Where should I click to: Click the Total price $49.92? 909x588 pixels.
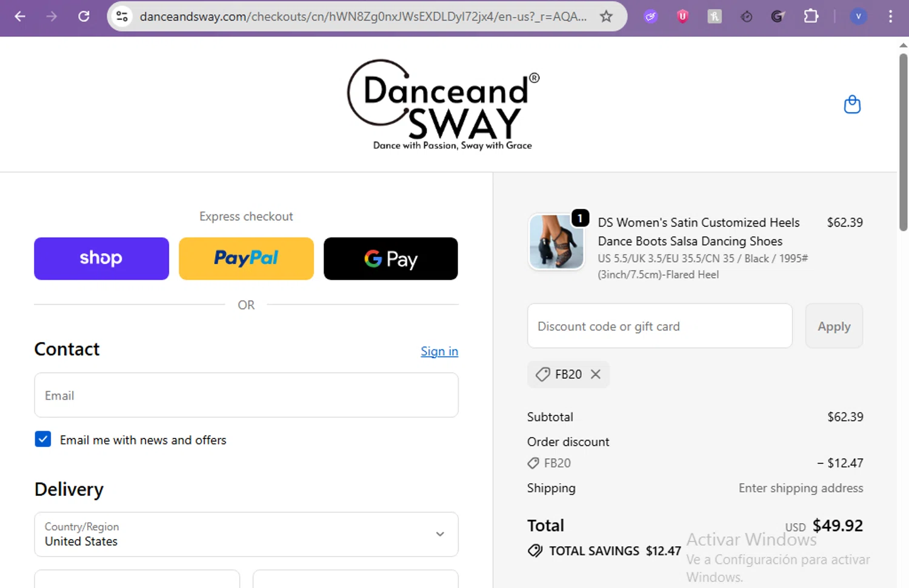[837, 525]
